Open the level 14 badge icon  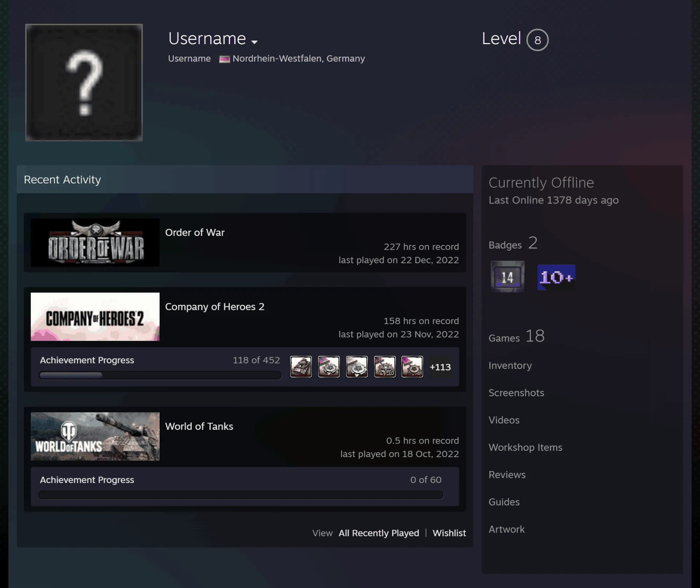click(x=507, y=277)
